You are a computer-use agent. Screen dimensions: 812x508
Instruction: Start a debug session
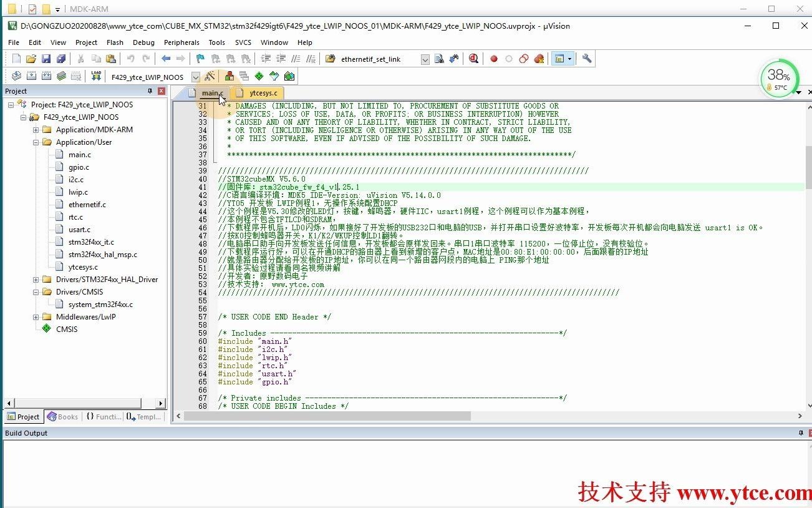pyautogui.click(x=473, y=58)
